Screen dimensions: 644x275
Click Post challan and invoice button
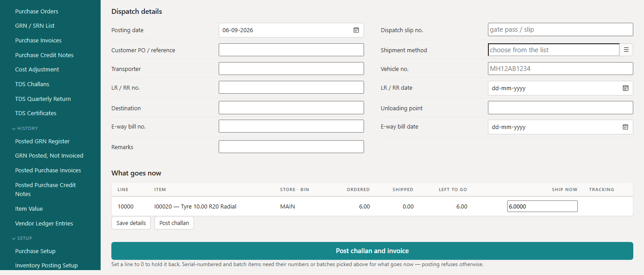pyautogui.click(x=372, y=251)
